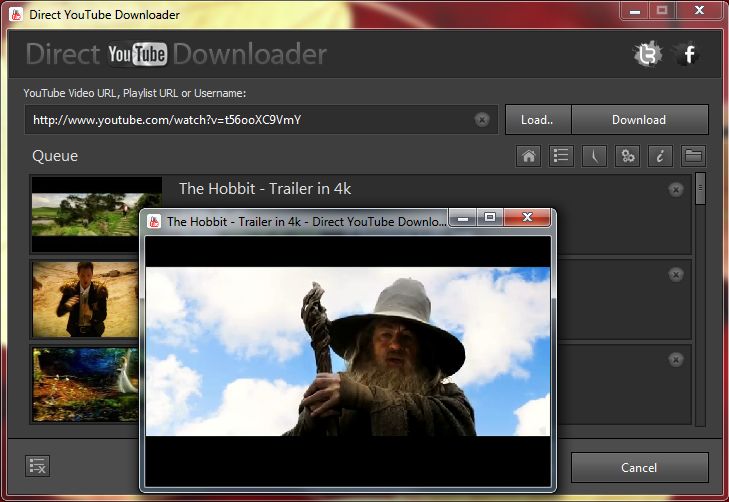The image size is (729, 502).
Task: Click the Cancel button
Action: coord(639,468)
